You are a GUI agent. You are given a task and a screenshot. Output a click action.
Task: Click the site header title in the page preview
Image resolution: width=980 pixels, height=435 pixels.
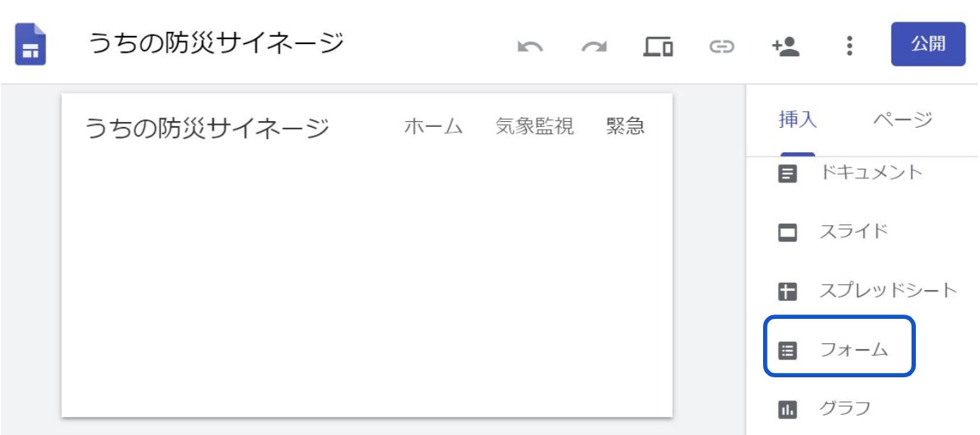208,128
